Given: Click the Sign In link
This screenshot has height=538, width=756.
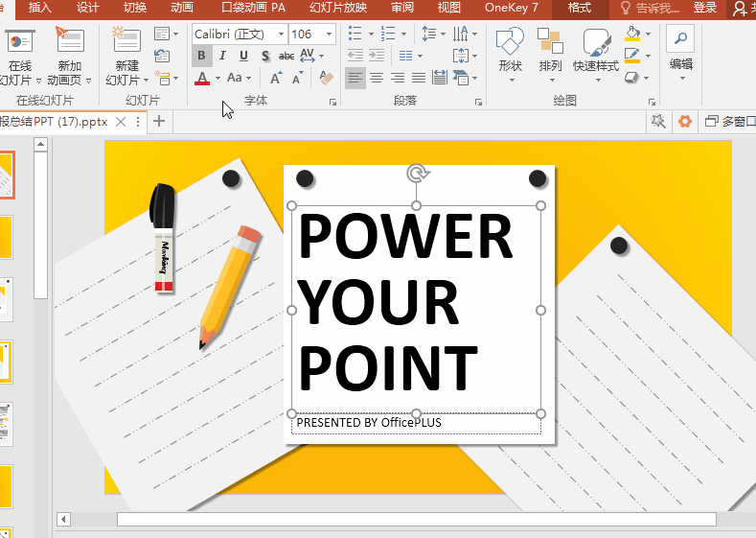Looking at the screenshot, I should [705, 8].
